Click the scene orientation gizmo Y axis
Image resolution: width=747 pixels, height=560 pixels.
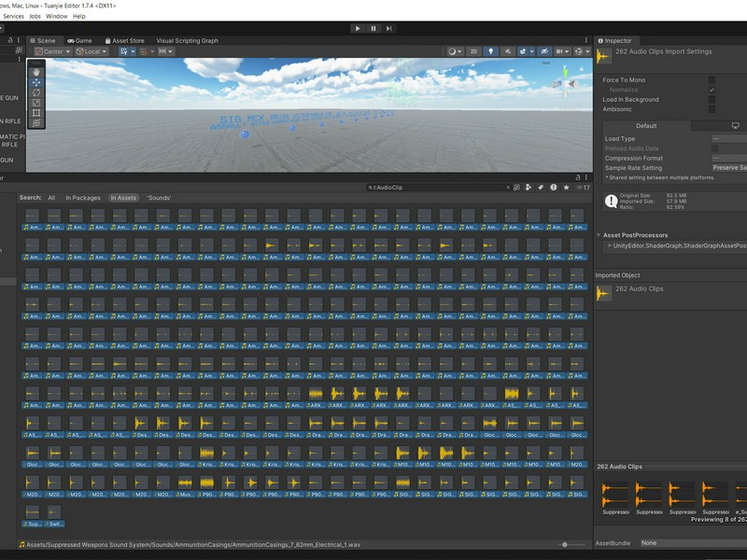click(565, 73)
